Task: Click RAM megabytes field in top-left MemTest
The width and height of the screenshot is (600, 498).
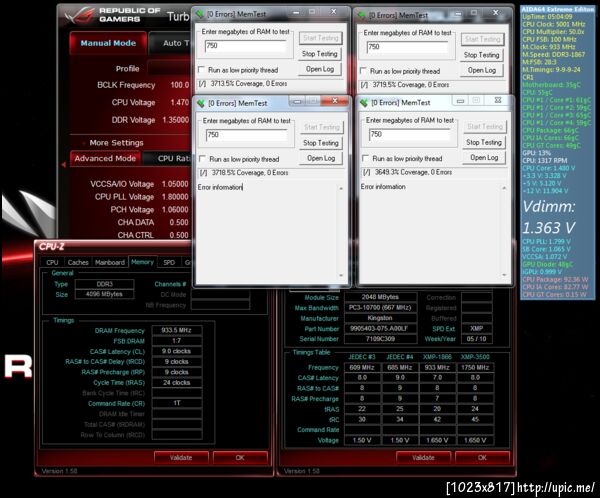Action: pyautogui.click(x=245, y=46)
